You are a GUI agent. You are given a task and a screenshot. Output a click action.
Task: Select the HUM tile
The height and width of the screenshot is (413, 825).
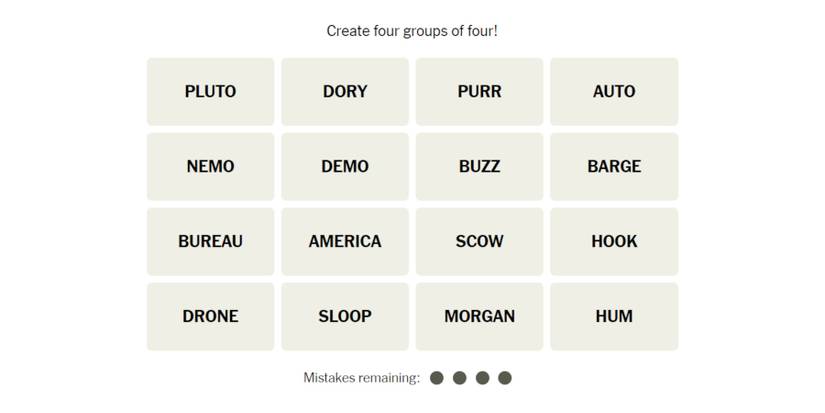pos(614,316)
